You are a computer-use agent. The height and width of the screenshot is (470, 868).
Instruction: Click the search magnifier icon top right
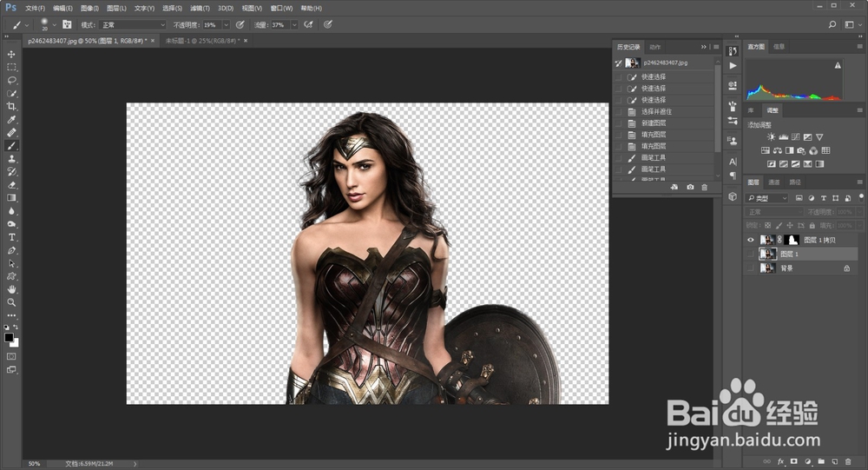832,24
